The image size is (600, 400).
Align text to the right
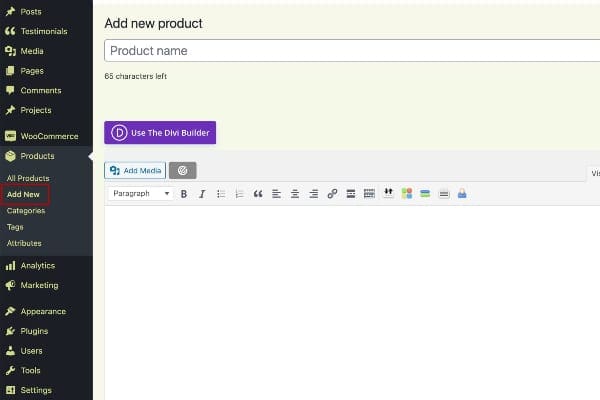click(x=313, y=194)
